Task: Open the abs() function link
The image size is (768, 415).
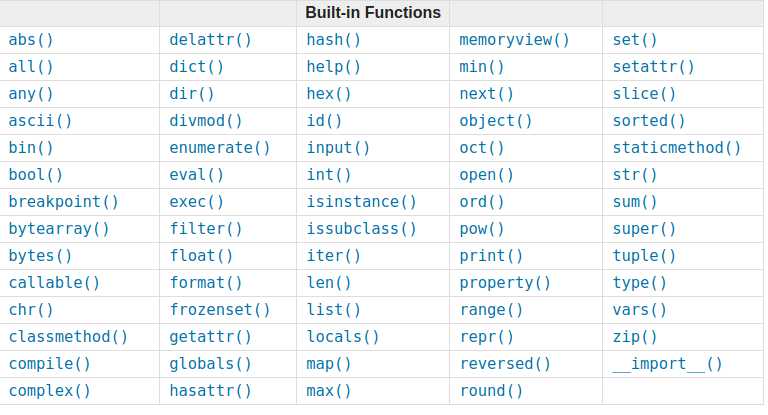Action: pyautogui.click(x=31, y=40)
